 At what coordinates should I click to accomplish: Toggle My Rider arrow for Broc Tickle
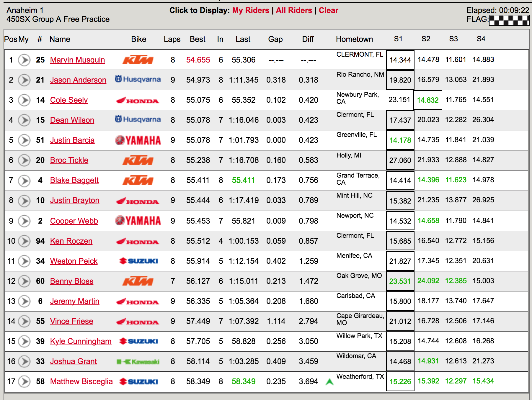(24, 160)
